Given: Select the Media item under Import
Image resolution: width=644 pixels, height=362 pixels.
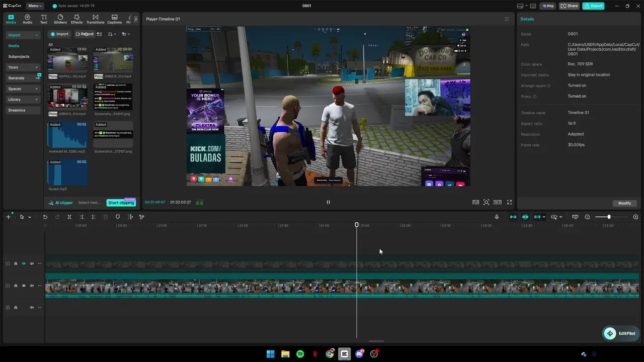Looking at the screenshot, I should click(14, 46).
